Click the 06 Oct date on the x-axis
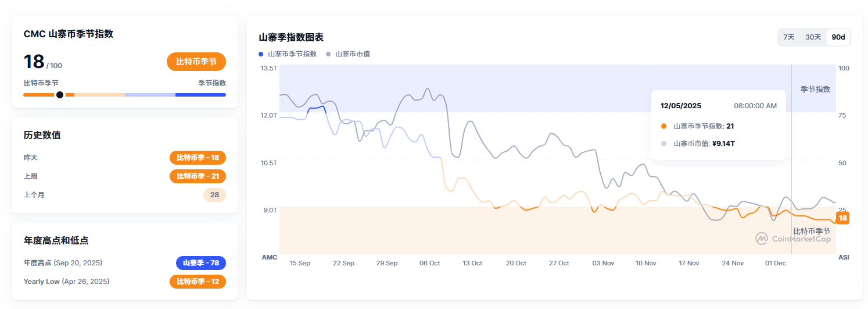 [x=430, y=264]
